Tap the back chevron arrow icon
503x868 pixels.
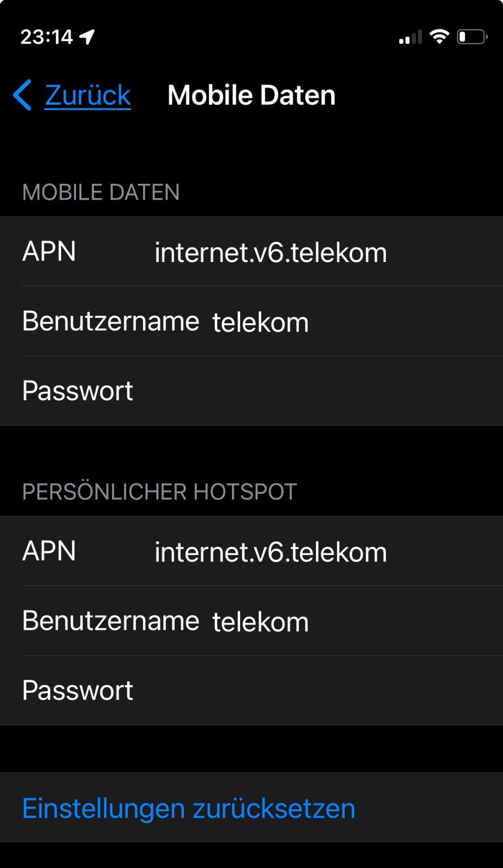[23, 95]
